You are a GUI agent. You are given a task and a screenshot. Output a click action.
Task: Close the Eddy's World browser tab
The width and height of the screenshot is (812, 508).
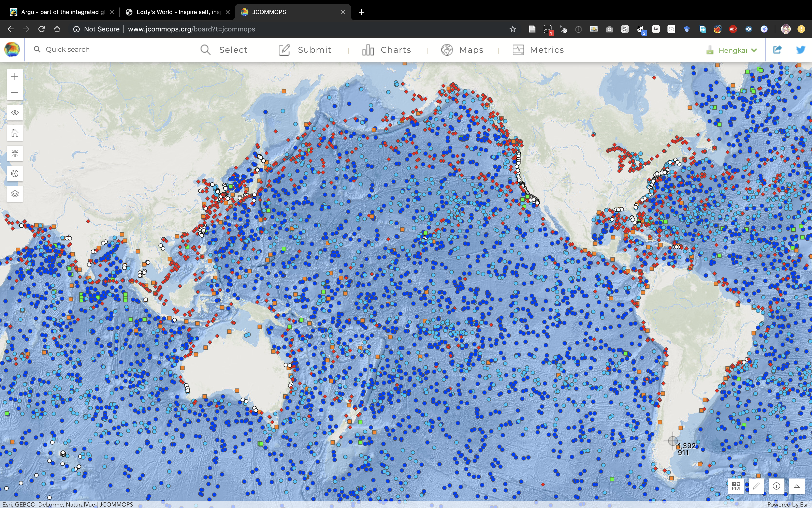click(x=227, y=12)
